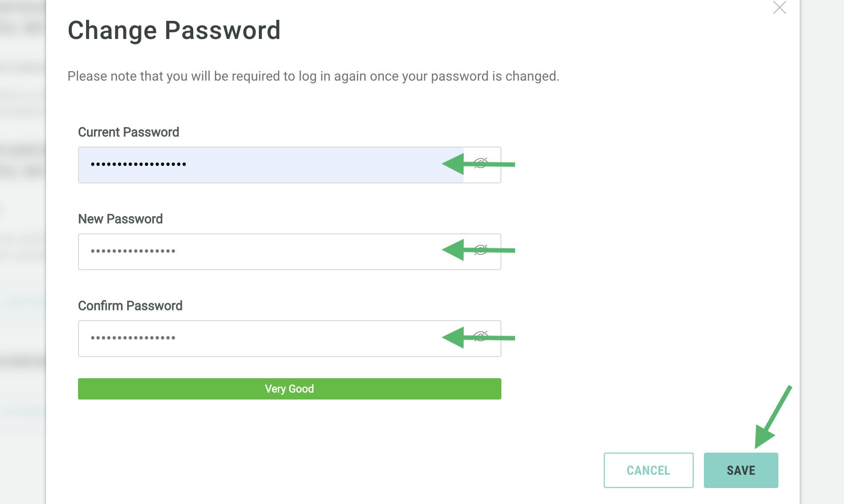Click the Change Password heading
This screenshot has height=504, width=844.
[174, 30]
